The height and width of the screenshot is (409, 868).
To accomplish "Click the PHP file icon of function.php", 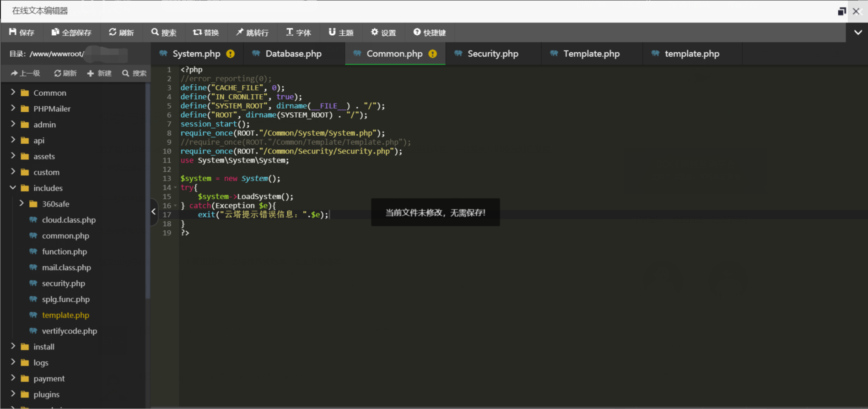I will (33, 251).
